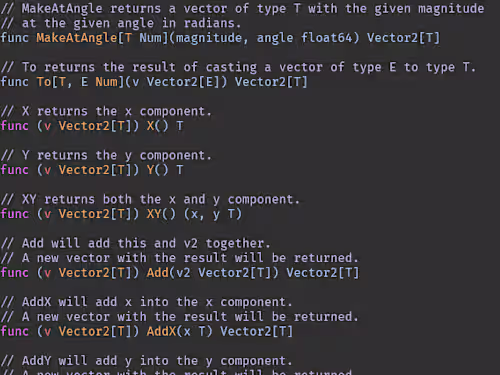
Task: Click the Vector2[T] return type of AddX
Action: click(256, 331)
